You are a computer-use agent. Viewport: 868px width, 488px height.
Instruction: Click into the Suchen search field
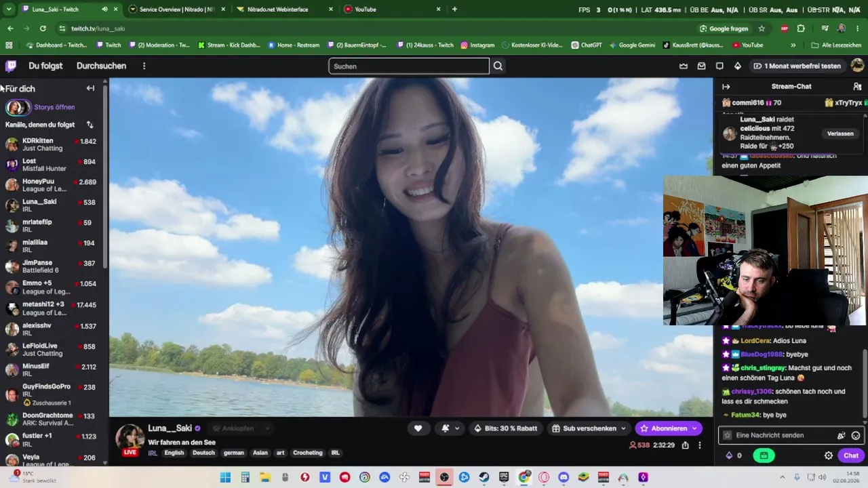coord(409,66)
